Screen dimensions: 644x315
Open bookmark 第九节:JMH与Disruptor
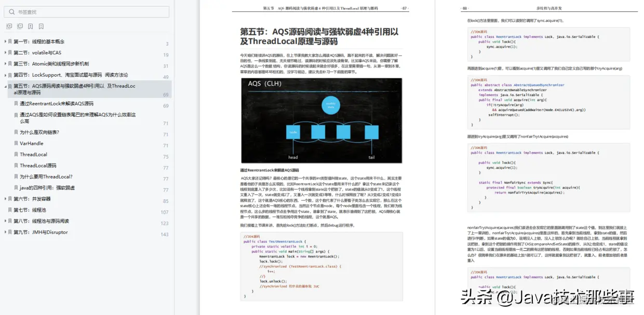tap(41, 232)
